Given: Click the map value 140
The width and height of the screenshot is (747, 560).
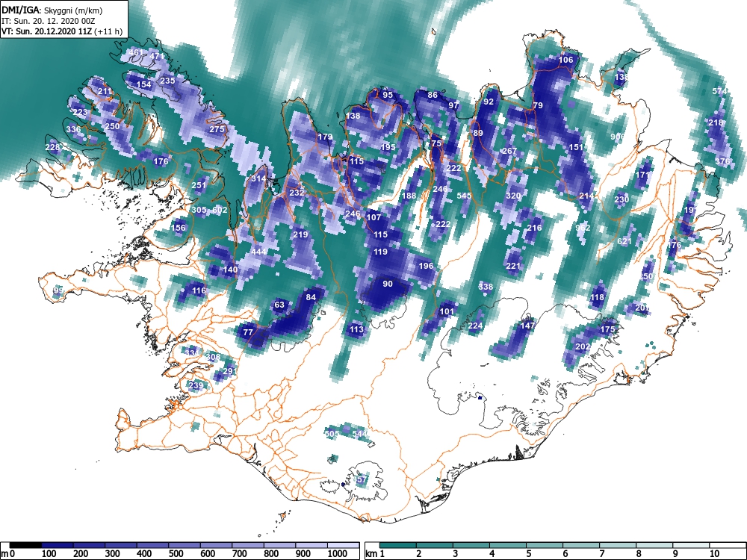Looking at the screenshot, I should (230, 270).
